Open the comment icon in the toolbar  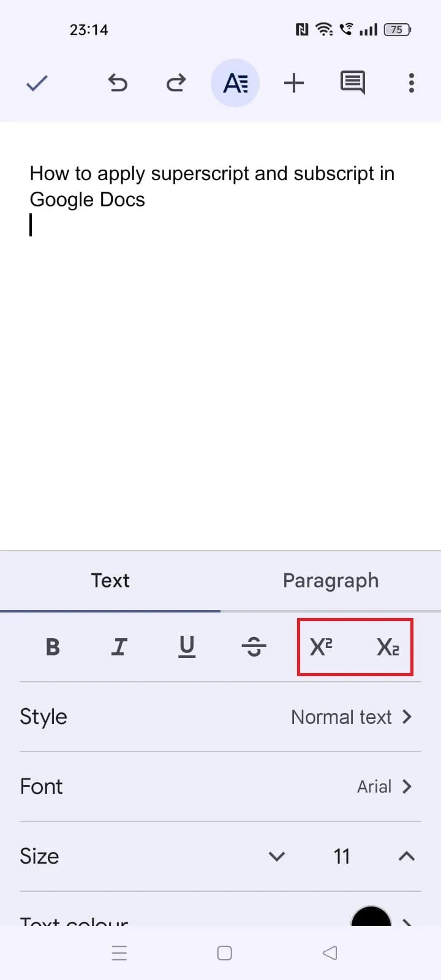point(353,83)
